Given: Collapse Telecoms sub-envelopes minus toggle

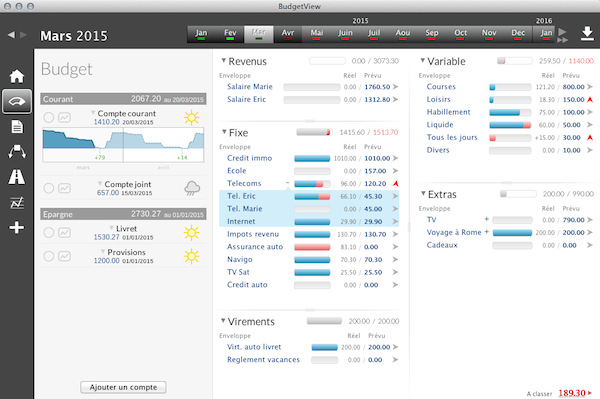Looking at the screenshot, I should pos(287,183).
